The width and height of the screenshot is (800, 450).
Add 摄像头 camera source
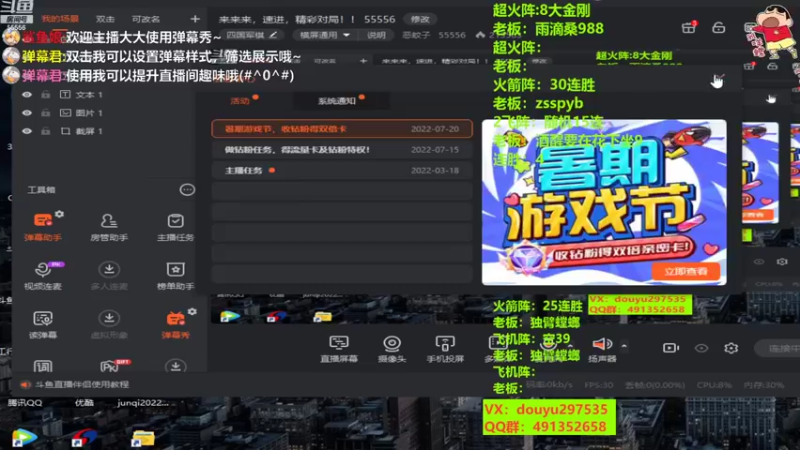(392, 348)
